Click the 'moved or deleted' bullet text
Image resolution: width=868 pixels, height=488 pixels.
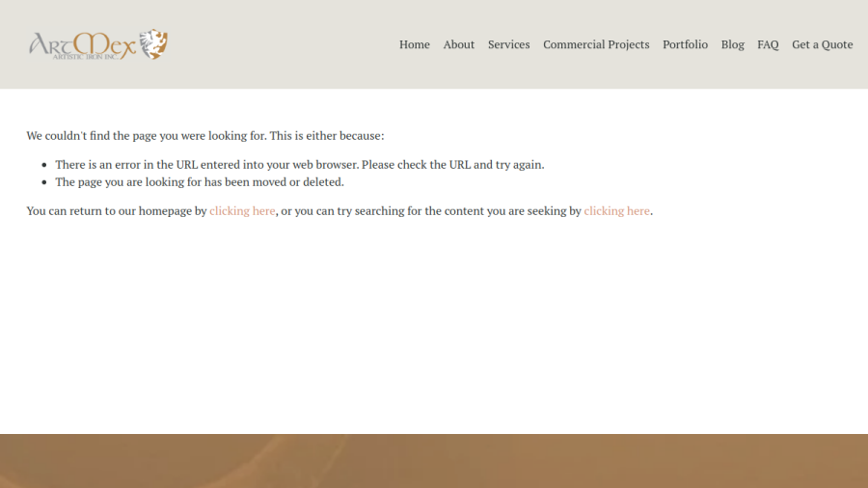tap(200, 182)
